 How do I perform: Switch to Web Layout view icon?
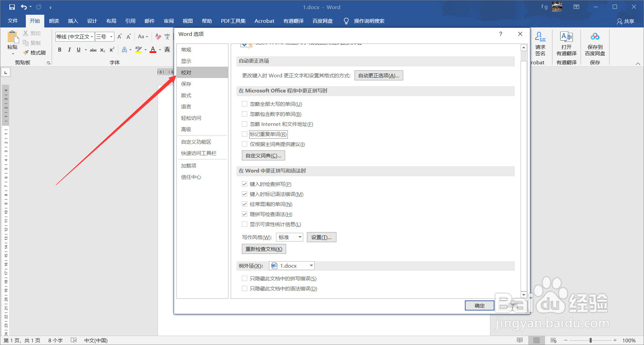[553, 340]
